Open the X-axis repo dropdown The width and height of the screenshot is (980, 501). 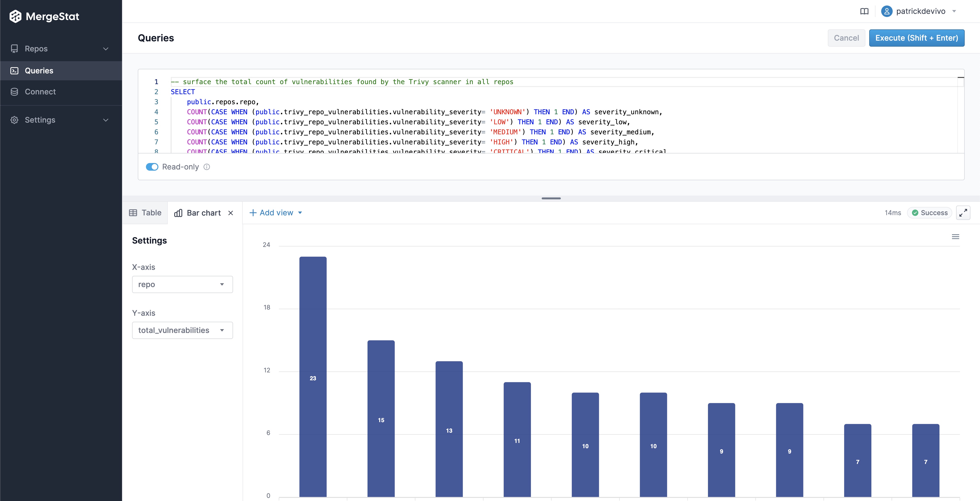point(182,284)
